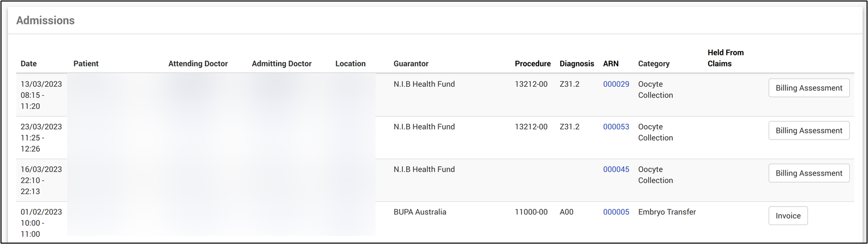This screenshot has height=244, width=868.
Task: Select the Embryo Transfer category cell
Action: tap(667, 212)
